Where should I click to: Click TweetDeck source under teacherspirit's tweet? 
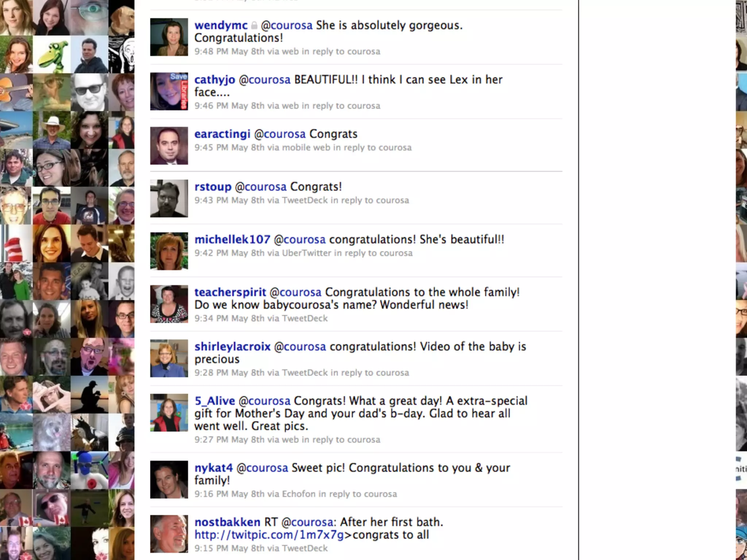[305, 318]
